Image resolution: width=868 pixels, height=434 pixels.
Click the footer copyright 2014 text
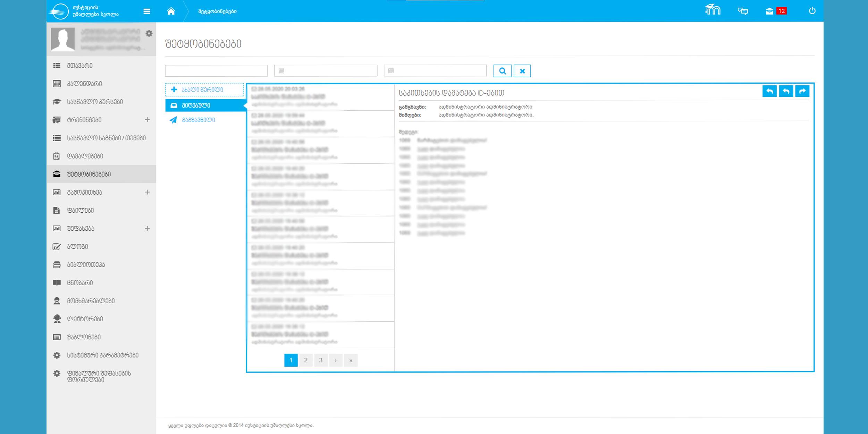point(241,425)
